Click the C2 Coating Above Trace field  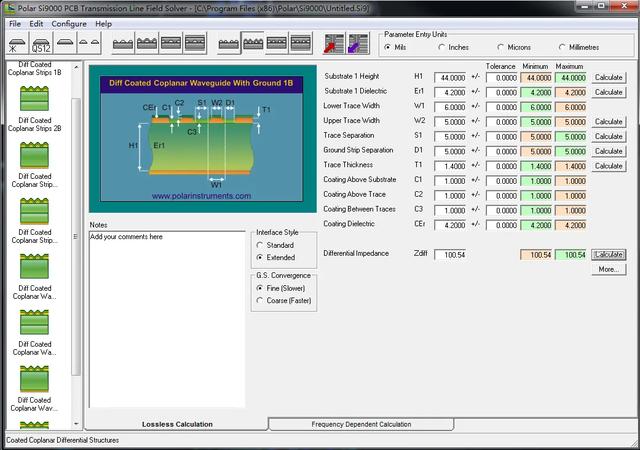tap(450, 196)
